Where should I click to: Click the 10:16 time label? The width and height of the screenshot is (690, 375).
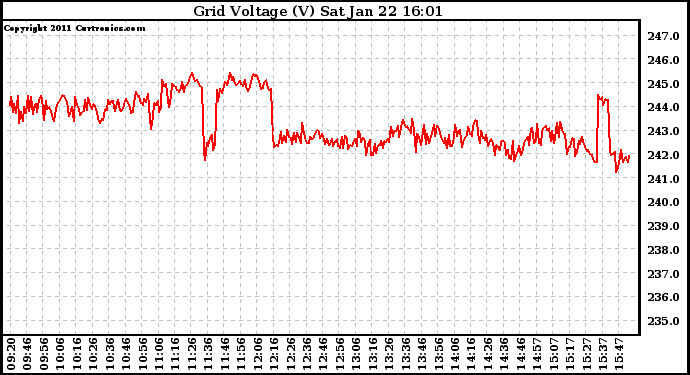coord(77,354)
